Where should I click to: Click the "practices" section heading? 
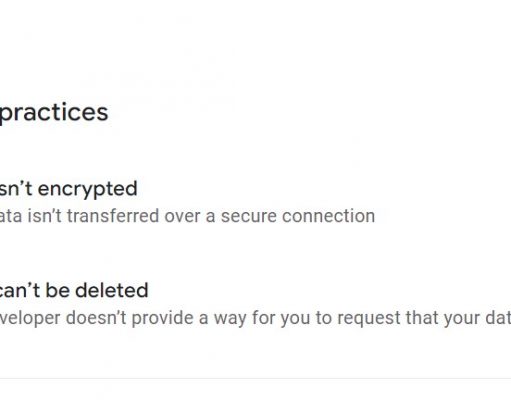pyautogui.click(x=54, y=113)
